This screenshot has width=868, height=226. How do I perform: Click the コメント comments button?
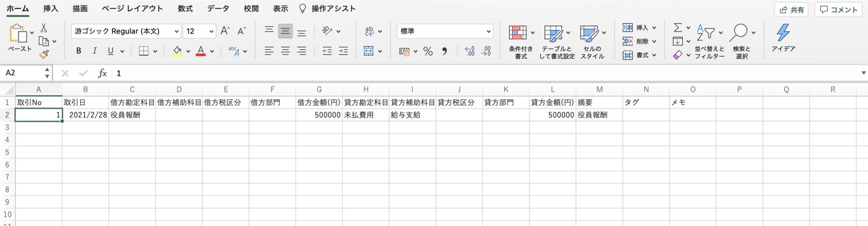[839, 9]
